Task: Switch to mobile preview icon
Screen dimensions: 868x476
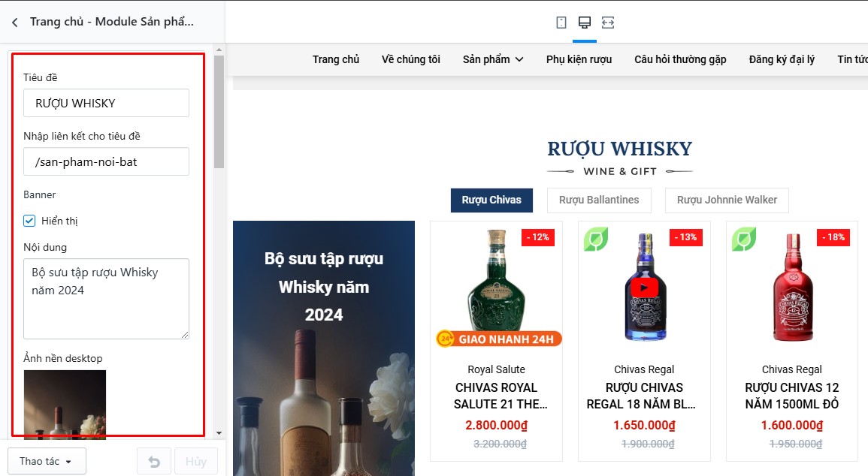Action: pos(561,23)
